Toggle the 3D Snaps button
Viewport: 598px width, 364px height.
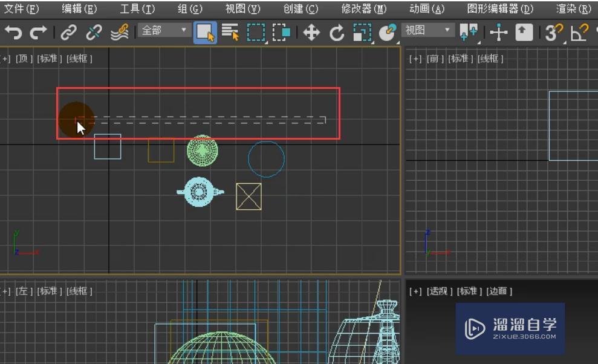553,33
